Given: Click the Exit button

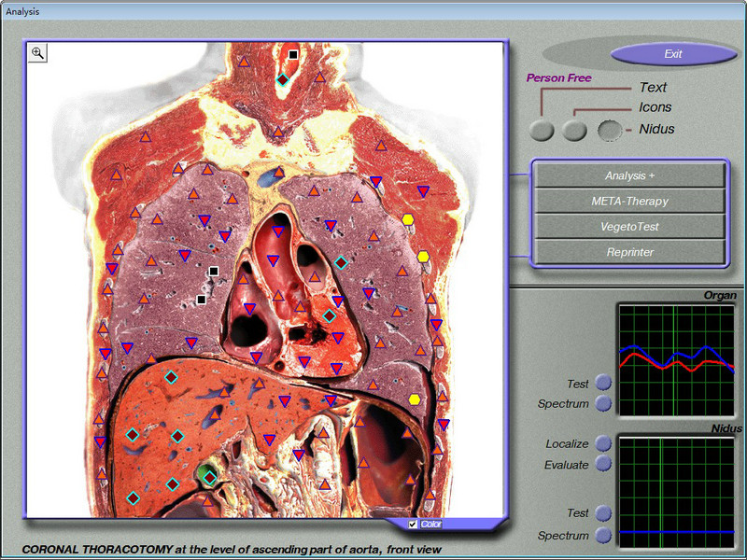Looking at the screenshot, I should [671, 54].
